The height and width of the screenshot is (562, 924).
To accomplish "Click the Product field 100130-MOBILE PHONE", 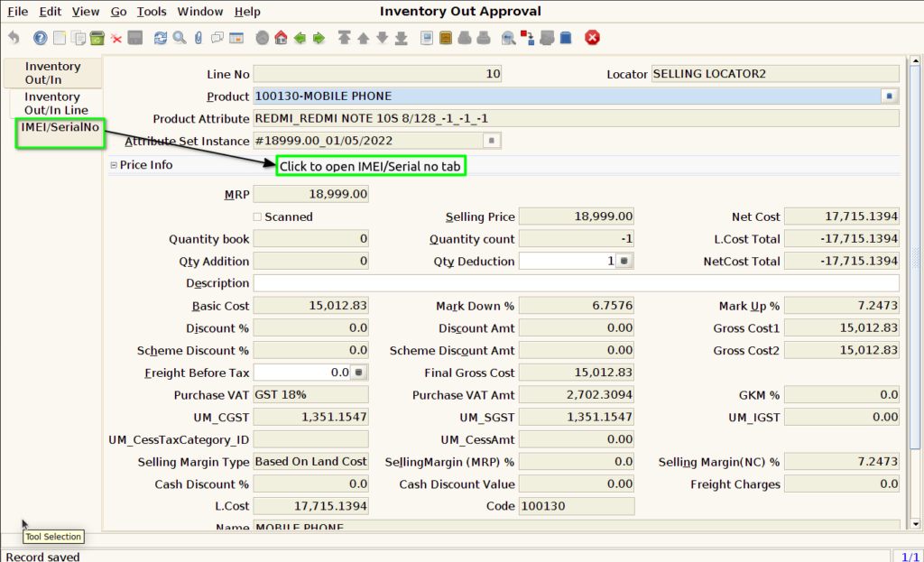I will point(567,96).
